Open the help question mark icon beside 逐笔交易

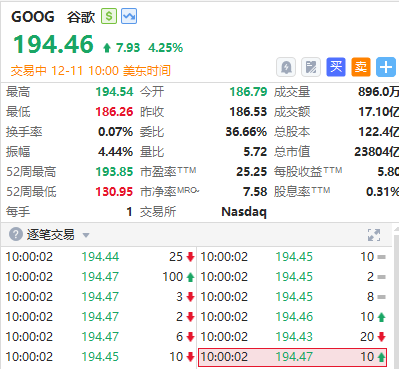click(x=16, y=234)
